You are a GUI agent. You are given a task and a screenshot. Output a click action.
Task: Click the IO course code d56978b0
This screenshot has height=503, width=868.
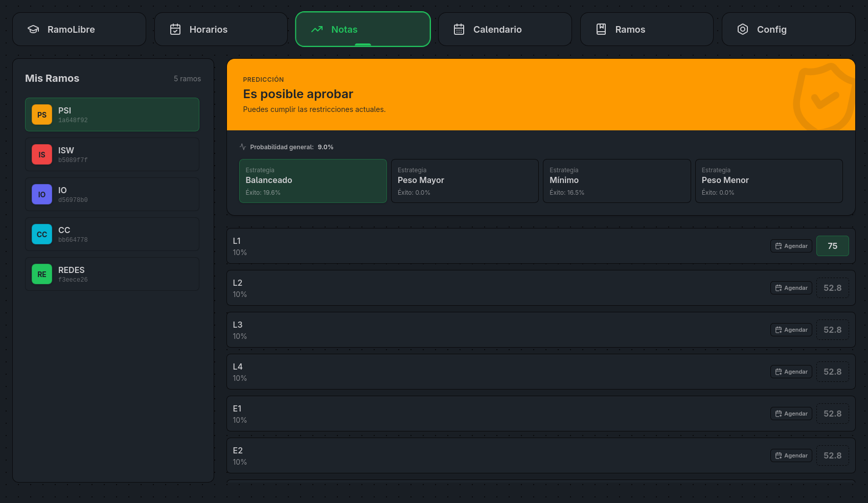click(73, 200)
